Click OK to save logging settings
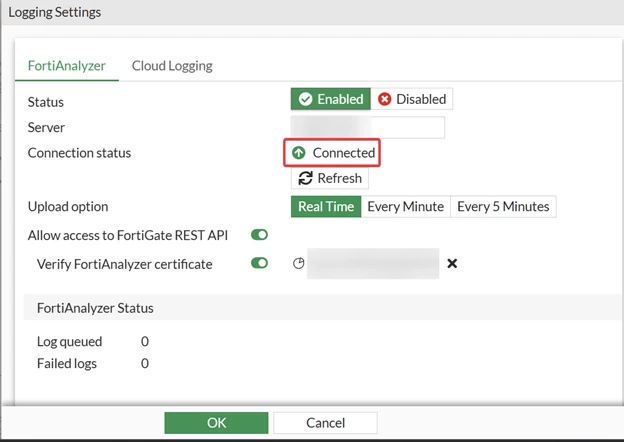 [216, 423]
